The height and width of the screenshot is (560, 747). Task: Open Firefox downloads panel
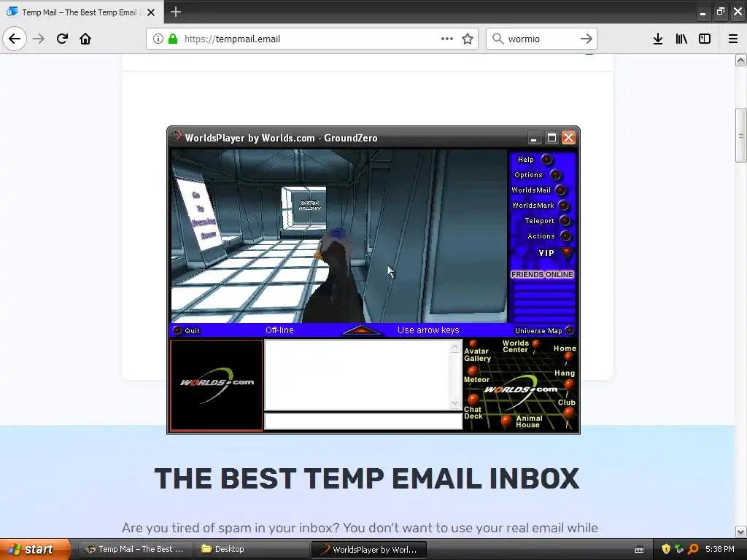[x=658, y=39]
